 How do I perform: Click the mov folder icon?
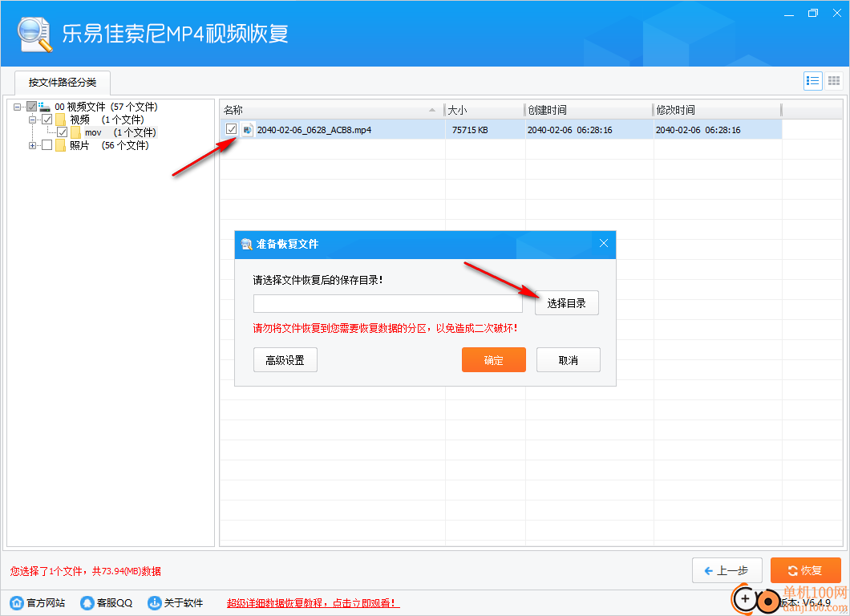tap(75, 132)
